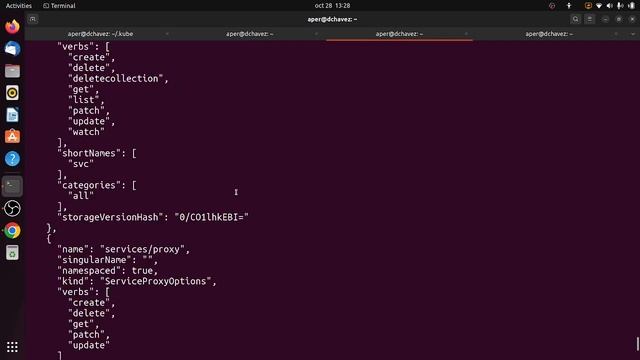The image size is (640, 360).
Task: Click the "namespaced": true line
Action: point(107,271)
